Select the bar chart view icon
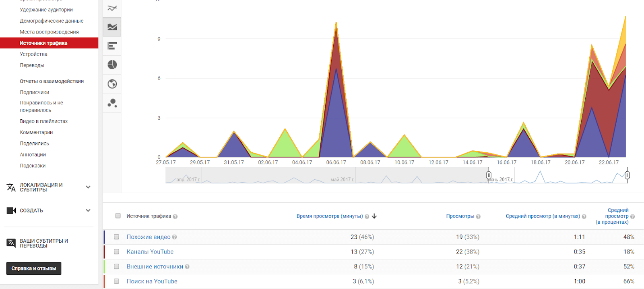This screenshot has height=289, width=644. [112, 46]
